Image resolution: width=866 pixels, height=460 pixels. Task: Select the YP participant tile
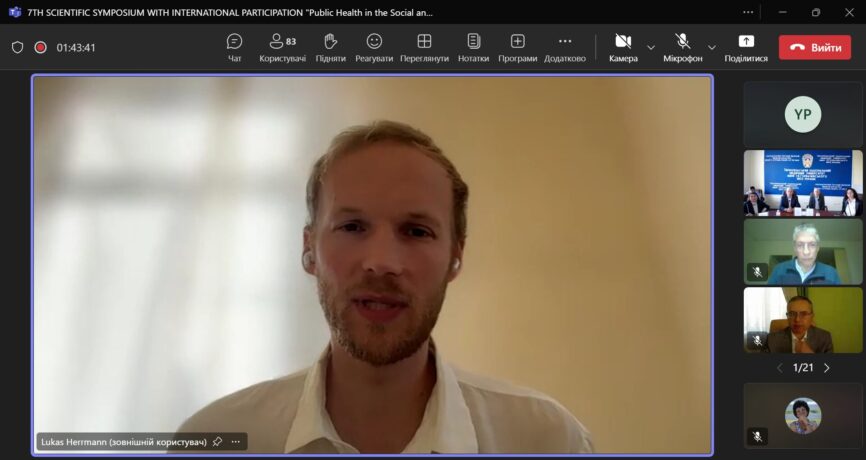point(802,115)
